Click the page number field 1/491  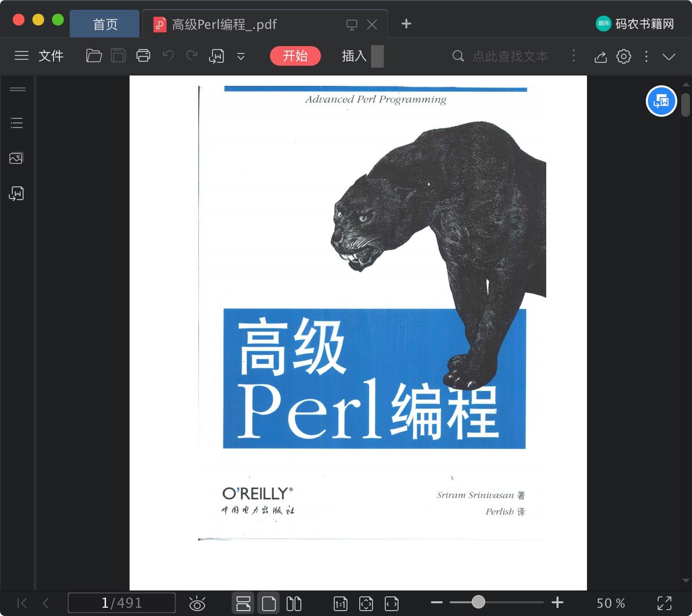point(122,603)
